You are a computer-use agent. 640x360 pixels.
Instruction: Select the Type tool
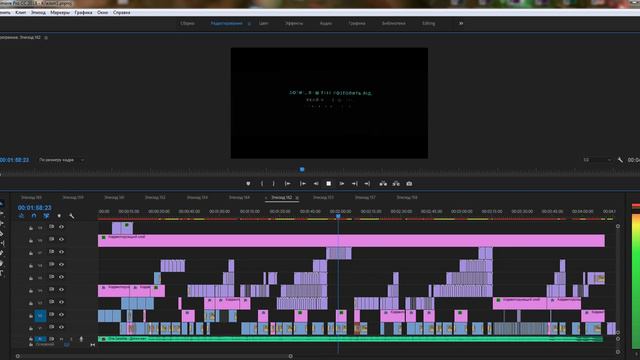[x=2, y=273]
